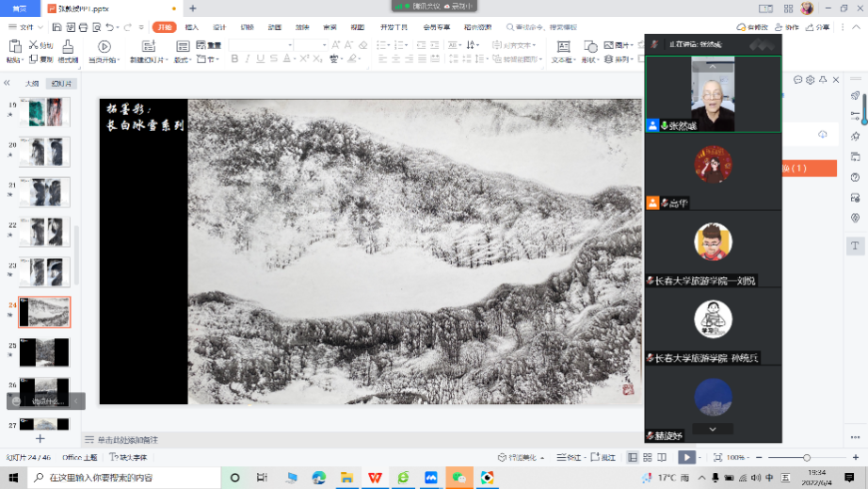Select the Format Painter brush

(68, 46)
